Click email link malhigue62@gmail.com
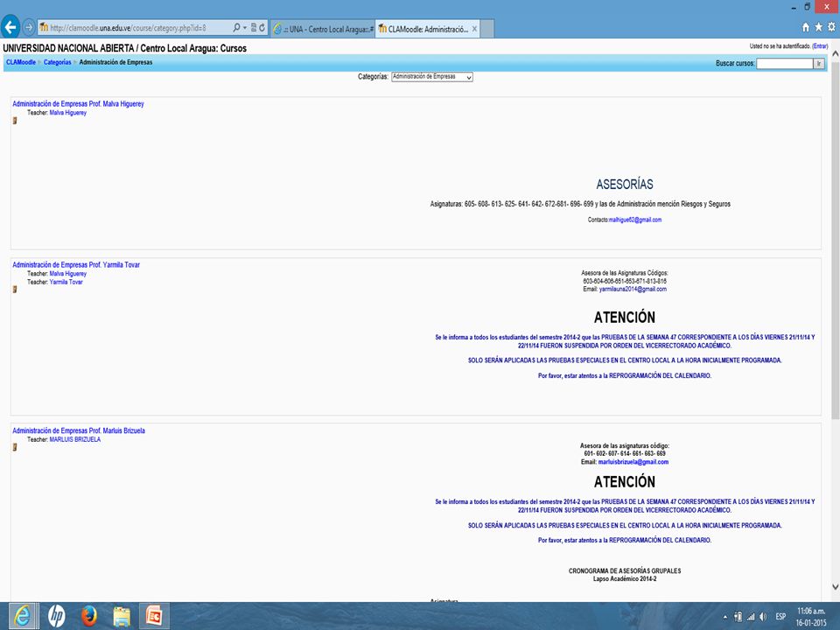 tap(635, 220)
